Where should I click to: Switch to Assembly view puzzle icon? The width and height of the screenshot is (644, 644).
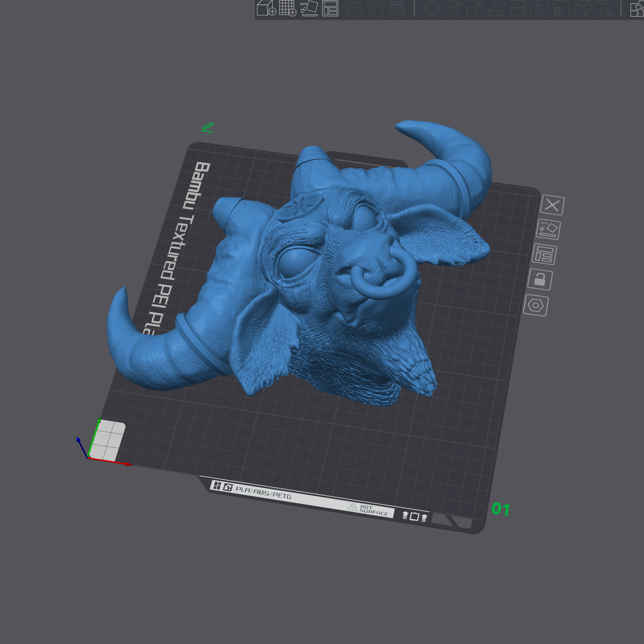click(636, 9)
